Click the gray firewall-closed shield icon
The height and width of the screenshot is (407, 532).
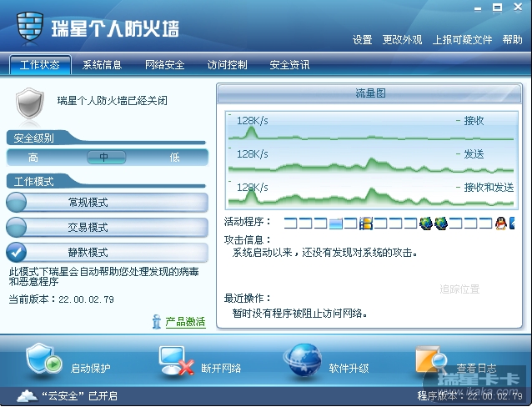coord(30,103)
